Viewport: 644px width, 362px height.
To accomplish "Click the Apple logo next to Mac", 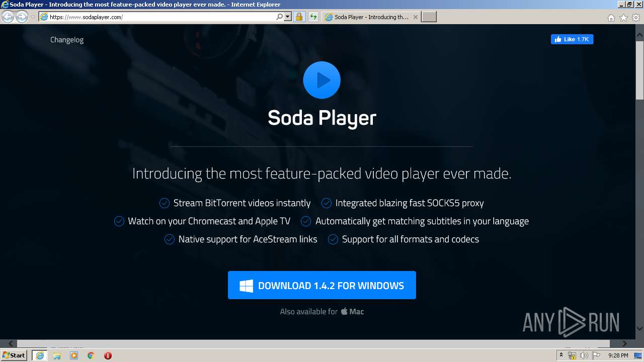I will [344, 311].
